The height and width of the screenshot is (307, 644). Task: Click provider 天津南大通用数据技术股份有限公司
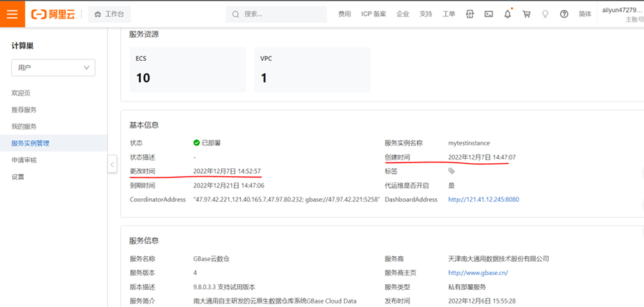coord(499,259)
